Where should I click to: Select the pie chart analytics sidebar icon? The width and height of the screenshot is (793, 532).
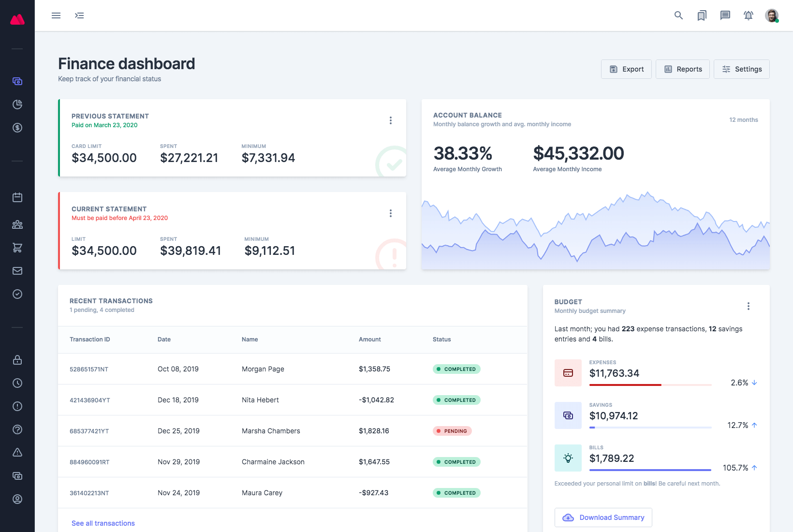point(17,104)
